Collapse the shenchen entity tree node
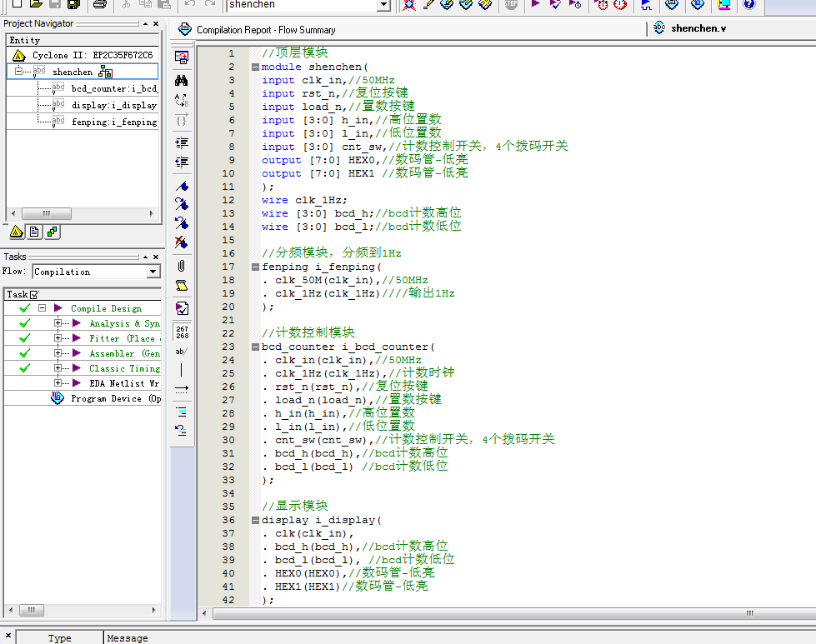 pos(18,72)
